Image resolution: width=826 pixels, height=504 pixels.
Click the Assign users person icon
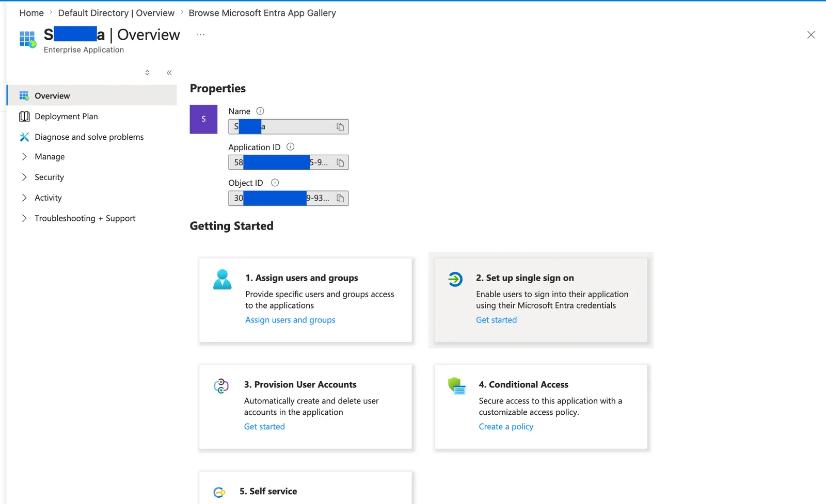click(223, 279)
